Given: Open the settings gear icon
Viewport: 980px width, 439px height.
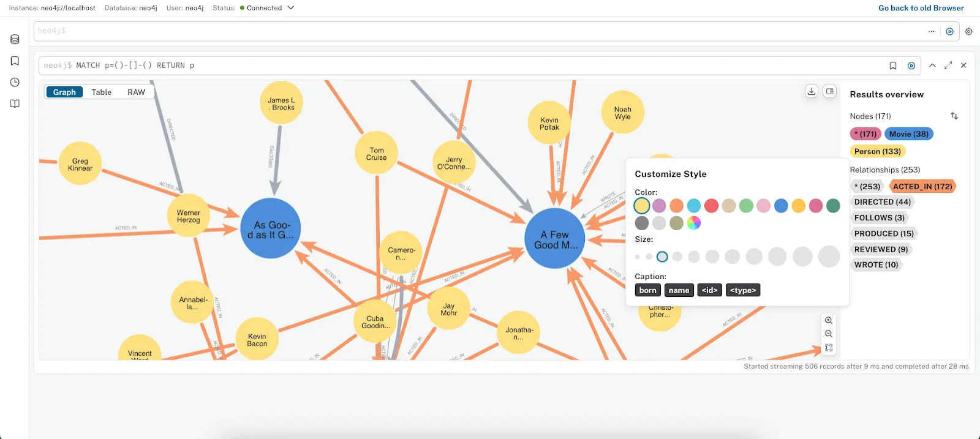Looking at the screenshot, I should [968, 31].
